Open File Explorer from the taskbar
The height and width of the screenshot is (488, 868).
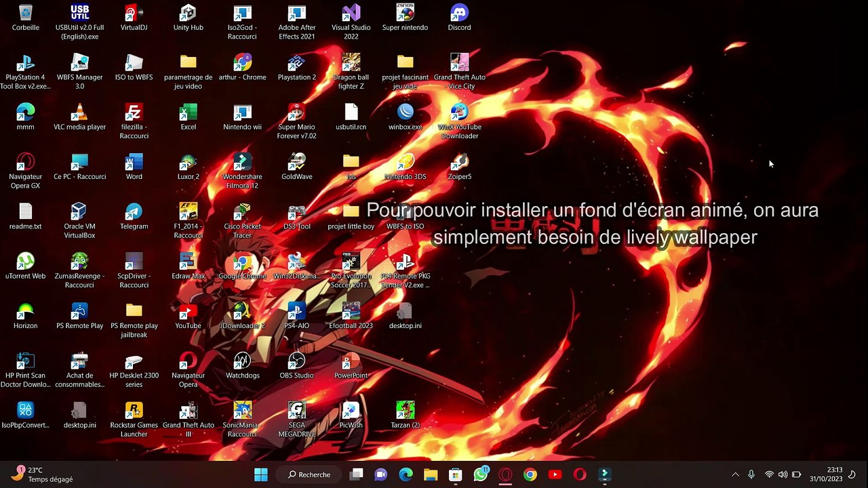coord(431,474)
